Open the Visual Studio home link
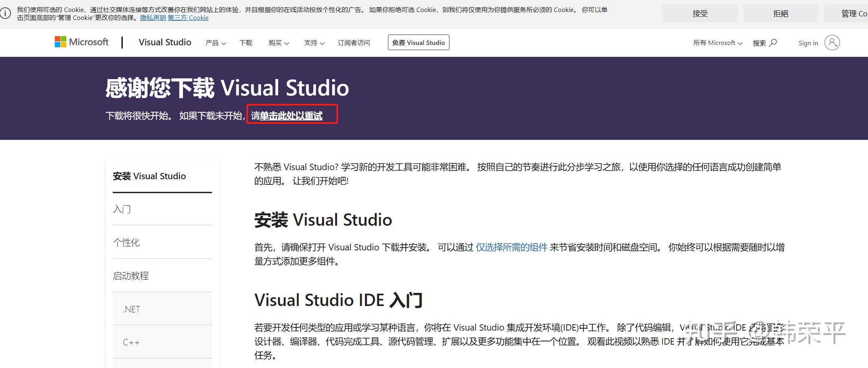The width and height of the screenshot is (868, 368). tap(165, 42)
